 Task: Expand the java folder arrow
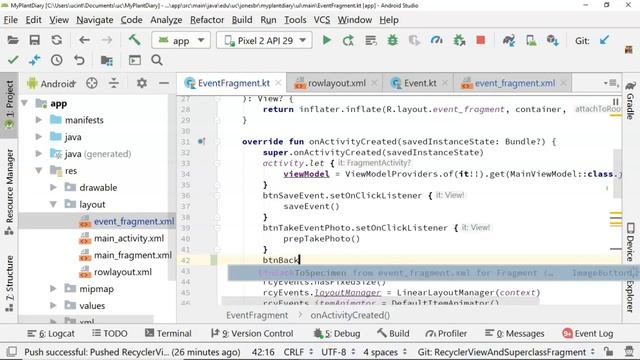tap(39, 137)
